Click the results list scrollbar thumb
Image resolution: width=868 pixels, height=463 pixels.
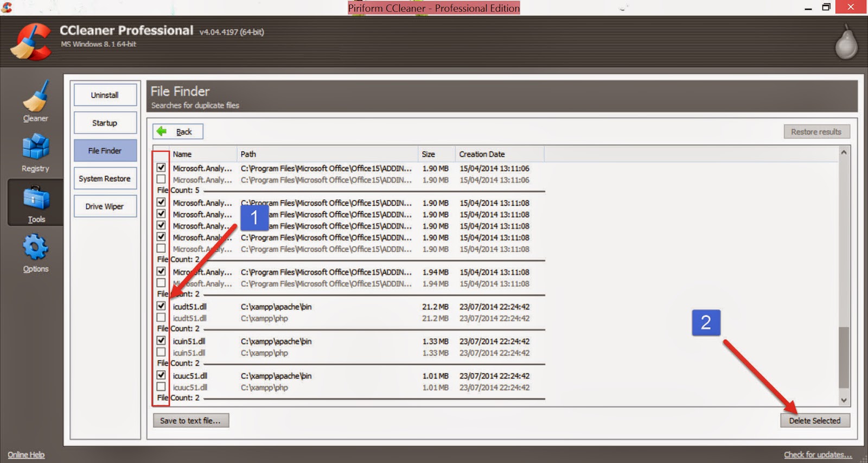(844, 357)
